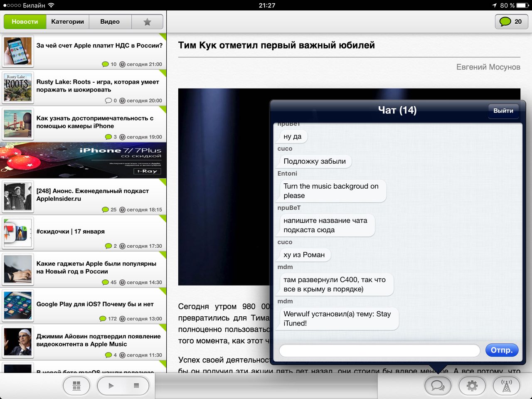Tap chat message 'Turn the music backgroud on please'
The width and height of the screenshot is (532, 399).
(x=332, y=191)
